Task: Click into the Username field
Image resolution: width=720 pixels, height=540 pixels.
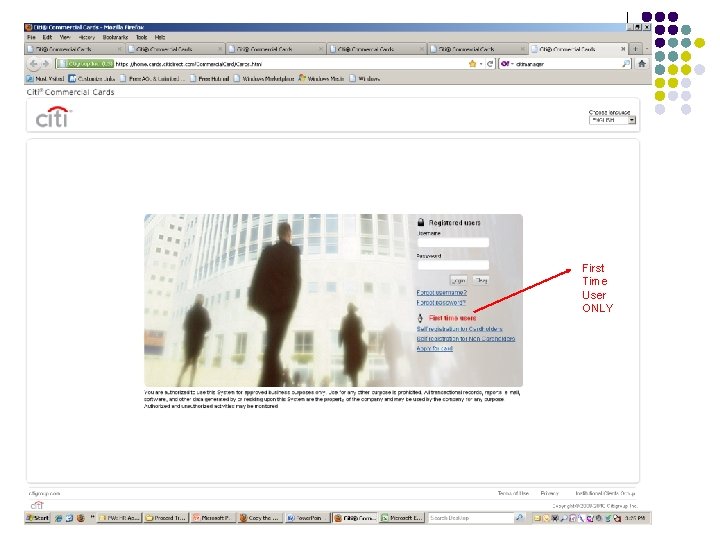Action: (453, 242)
